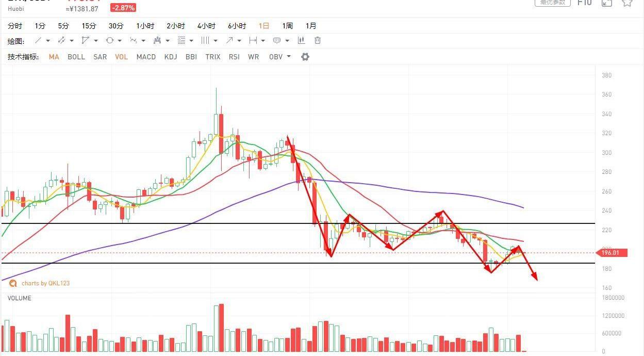Viewport: 644px width, 356px height.
Task: Select the wave pattern drawing tool
Action: coord(134,40)
